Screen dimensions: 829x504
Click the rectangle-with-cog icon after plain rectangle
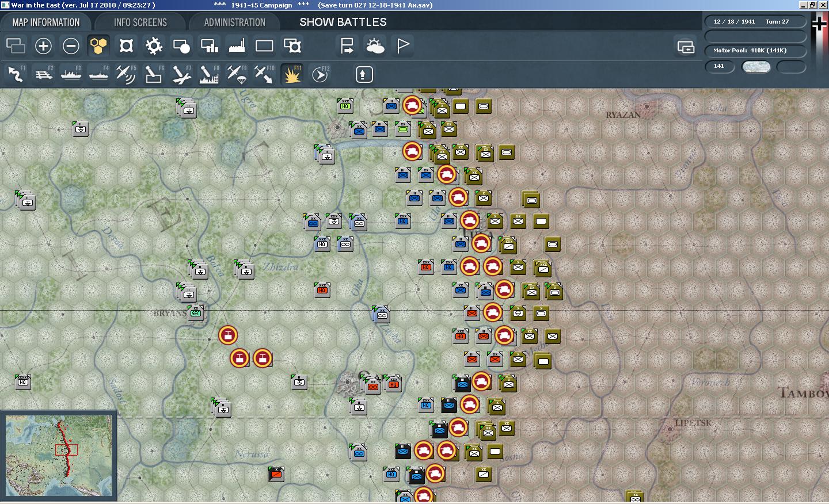tap(292, 45)
